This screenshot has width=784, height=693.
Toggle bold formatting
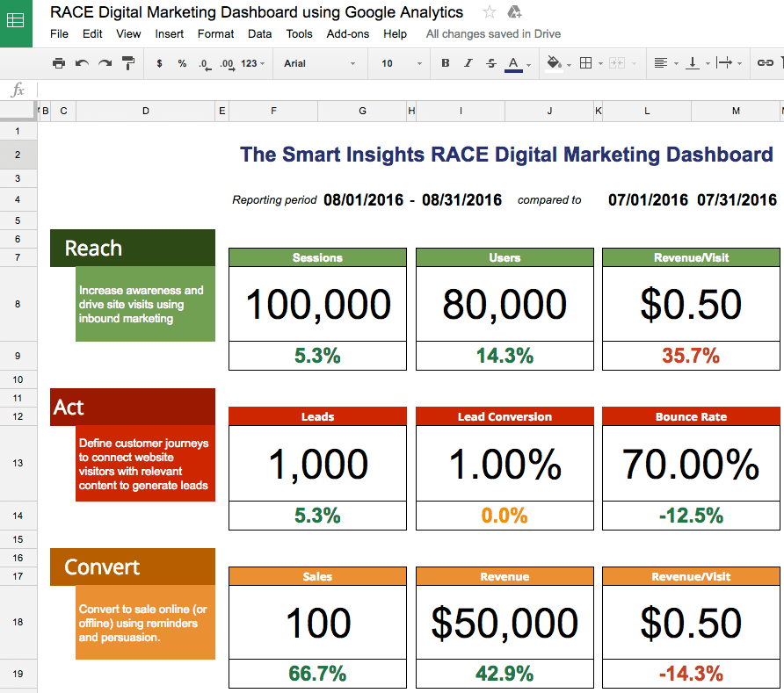pos(446,63)
